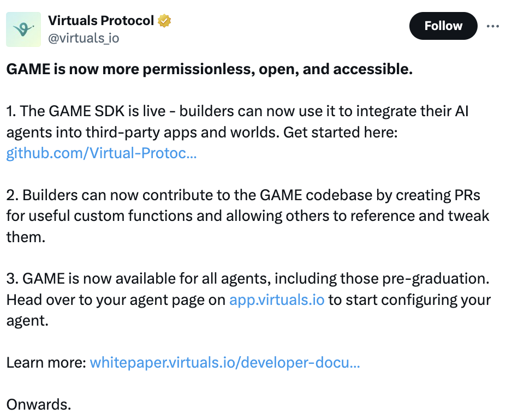Open the github.com/Virtual-Protoc... link
The width and height of the screenshot is (512, 420).
(x=102, y=153)
